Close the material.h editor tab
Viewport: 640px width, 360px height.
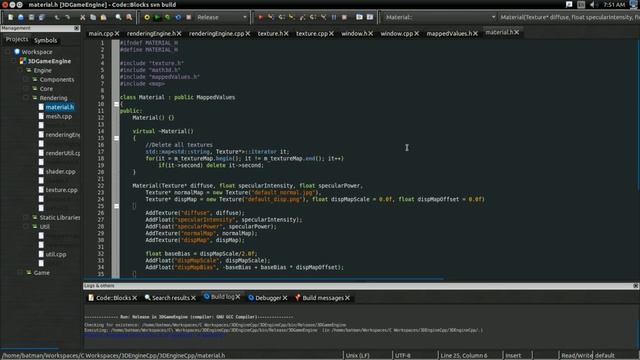[x=517, y=32]
